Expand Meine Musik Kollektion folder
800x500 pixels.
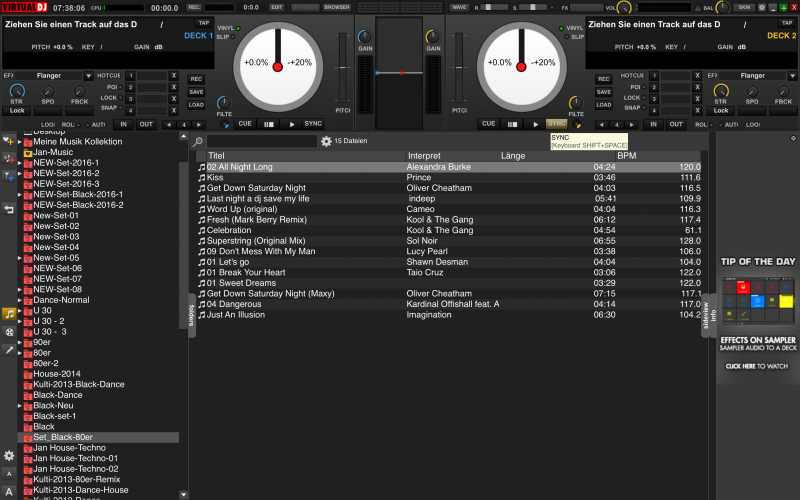pos(20,142)
